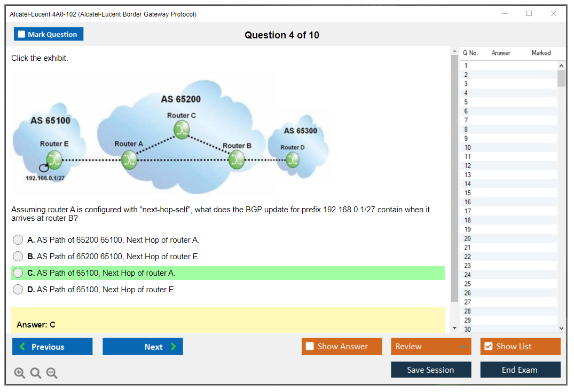The image size is (574, 392).
Task: Click Router C icon in exhibit
Action: pos(182,130)
